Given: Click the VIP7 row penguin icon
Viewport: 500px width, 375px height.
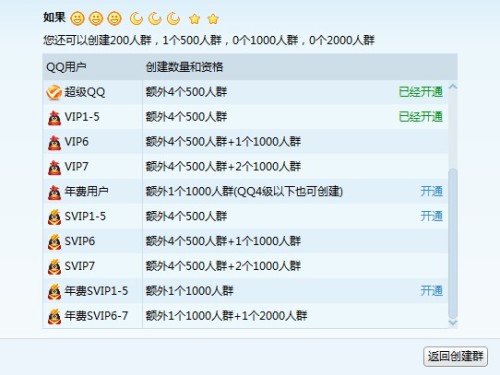Looking at the screenshot, I should (54, 167).
